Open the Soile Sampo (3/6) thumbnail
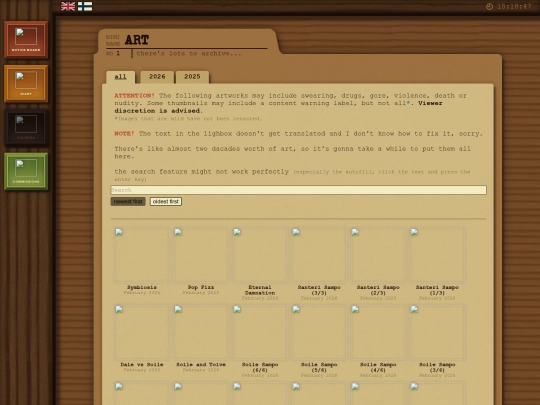Image resolution: width=540 pixels, height=405 pixels. point(437,332)
